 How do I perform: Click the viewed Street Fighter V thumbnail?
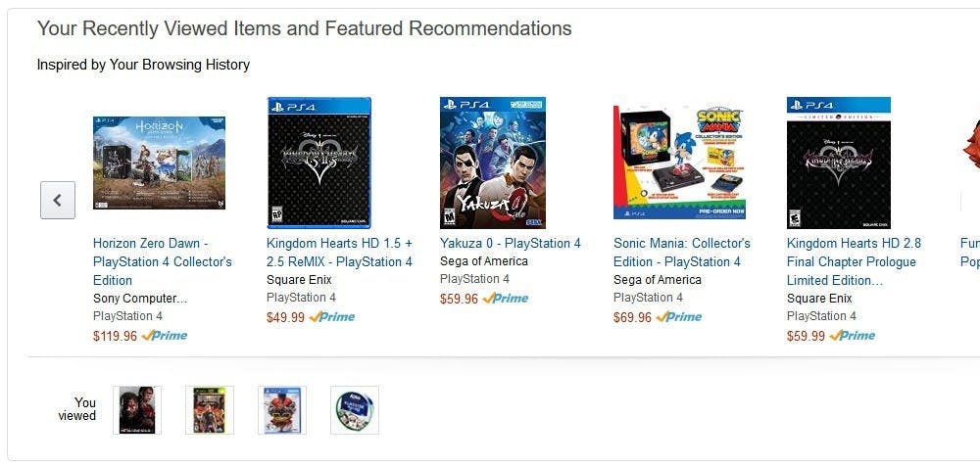(x=282, y=410)
